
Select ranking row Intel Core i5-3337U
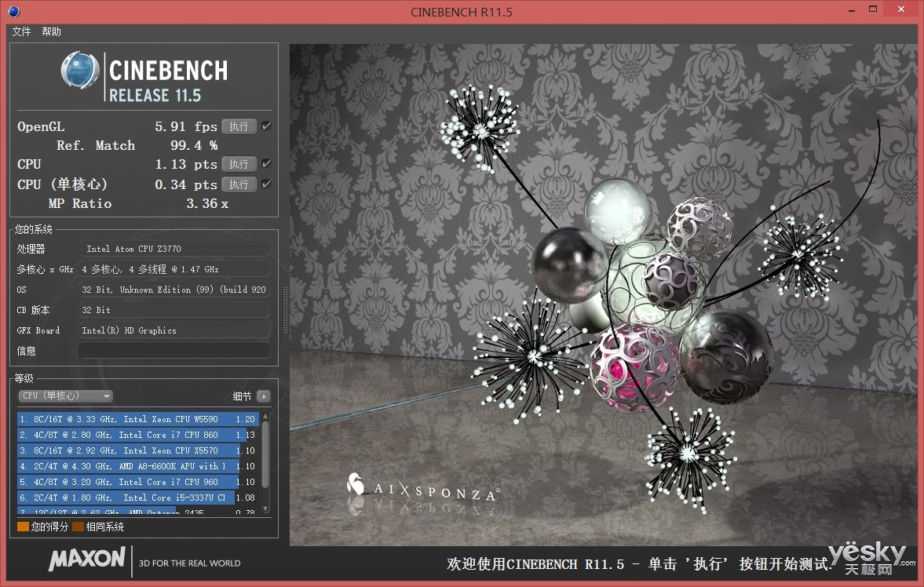tap(138, 498)
